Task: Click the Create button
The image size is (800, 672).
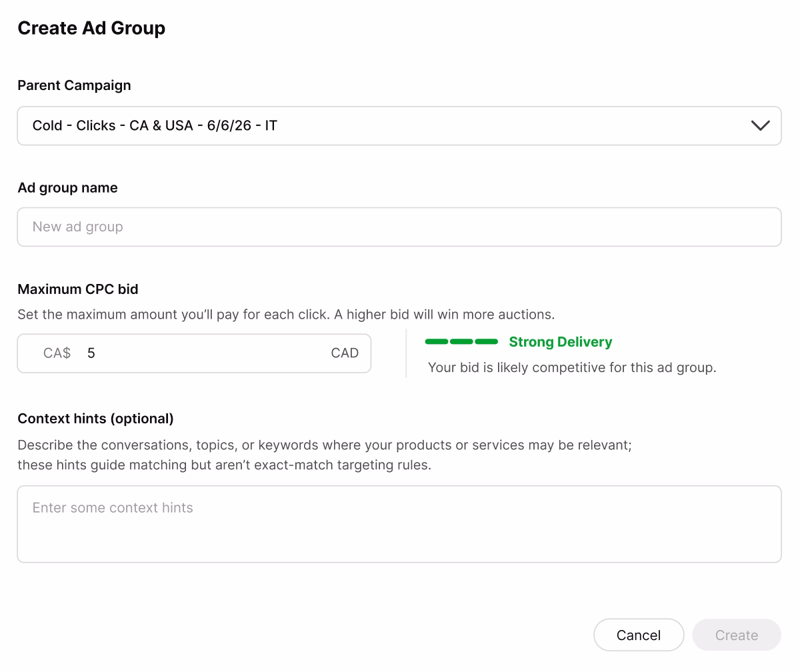Action: [737, 635]
